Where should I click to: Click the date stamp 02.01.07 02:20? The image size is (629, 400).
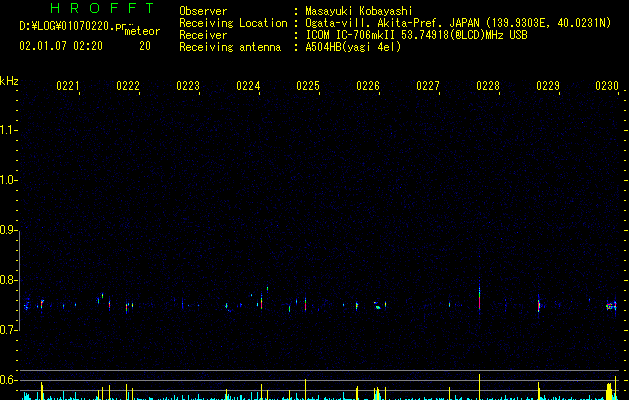tap(61, 46)
